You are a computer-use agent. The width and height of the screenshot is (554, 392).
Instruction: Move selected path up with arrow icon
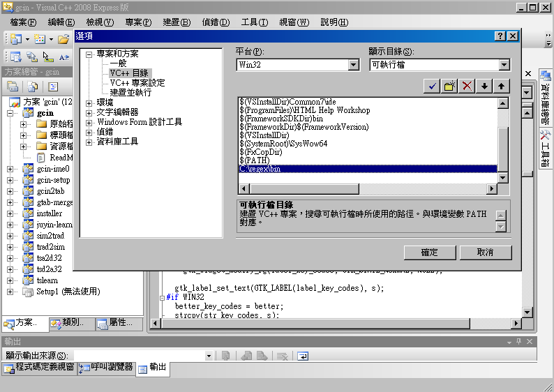502,86
